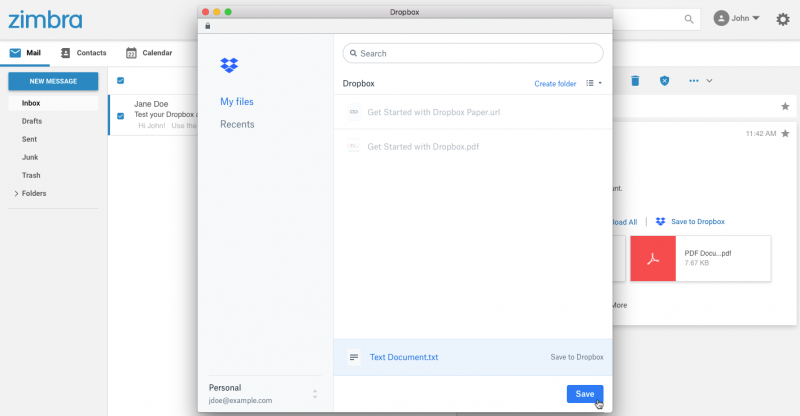Switch the Personal account selector

(315, 394)
